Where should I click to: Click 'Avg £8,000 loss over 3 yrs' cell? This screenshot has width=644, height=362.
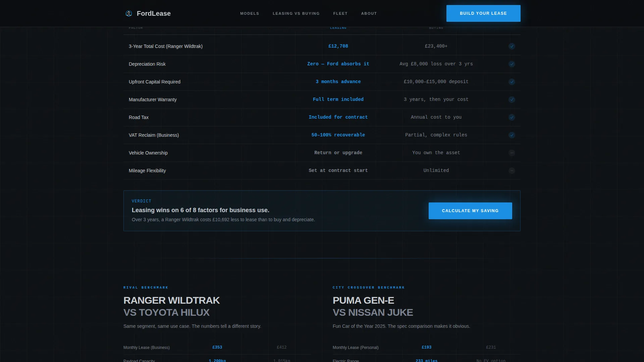(x=436, y=64)
